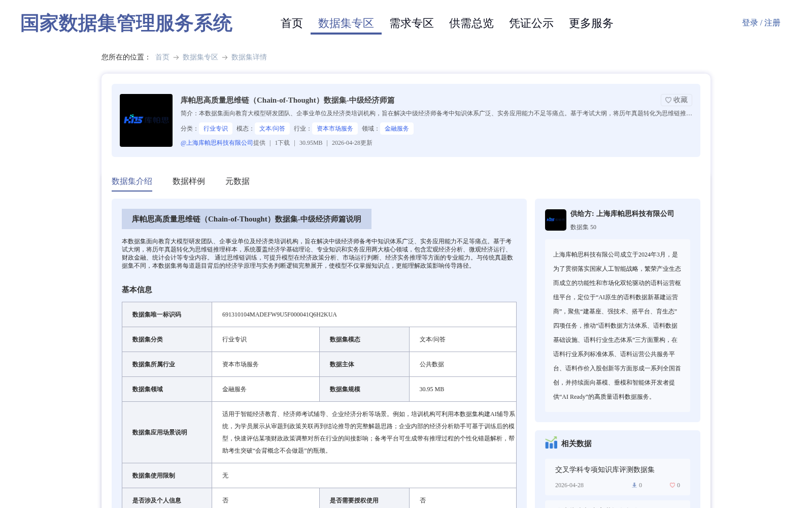This screenshot has width=812, height=508.
Task: Open the 库帕思 dataset logo thumbnail
Action: (x=146, y=120)
